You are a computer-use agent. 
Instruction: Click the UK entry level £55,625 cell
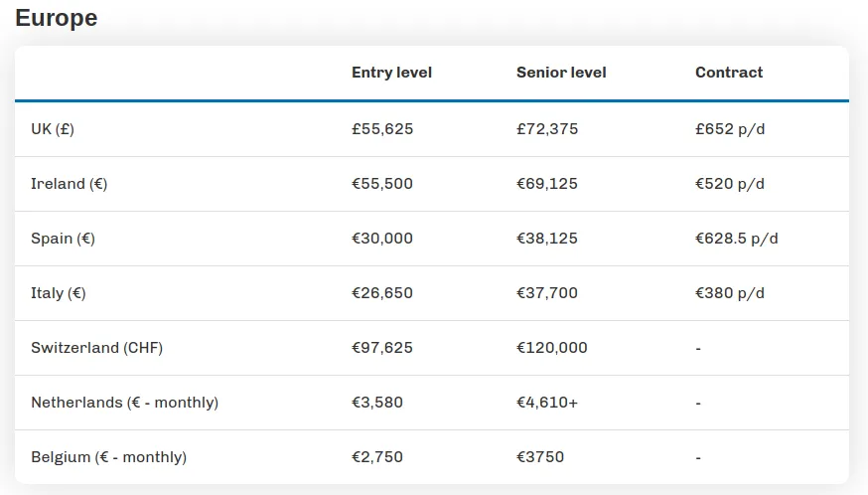(382, 129)
